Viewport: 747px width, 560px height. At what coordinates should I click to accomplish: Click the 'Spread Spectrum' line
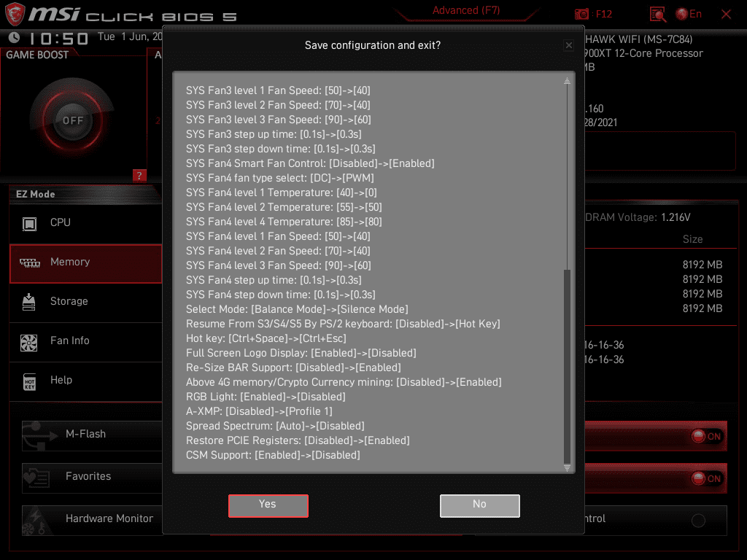(275, 426)
